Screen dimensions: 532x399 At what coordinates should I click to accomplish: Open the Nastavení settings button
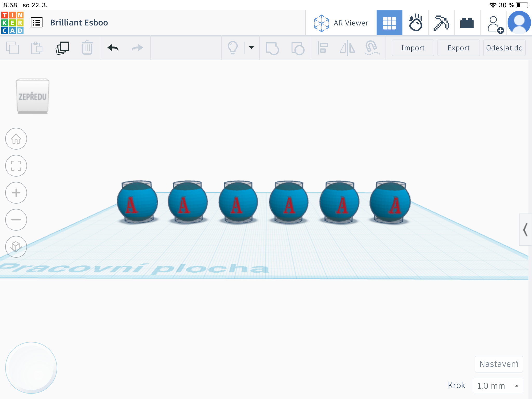click(x=499, y=364)
